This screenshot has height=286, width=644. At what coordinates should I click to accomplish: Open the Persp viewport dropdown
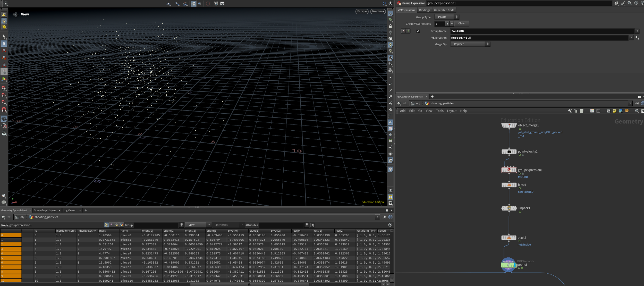pos(362,11)
